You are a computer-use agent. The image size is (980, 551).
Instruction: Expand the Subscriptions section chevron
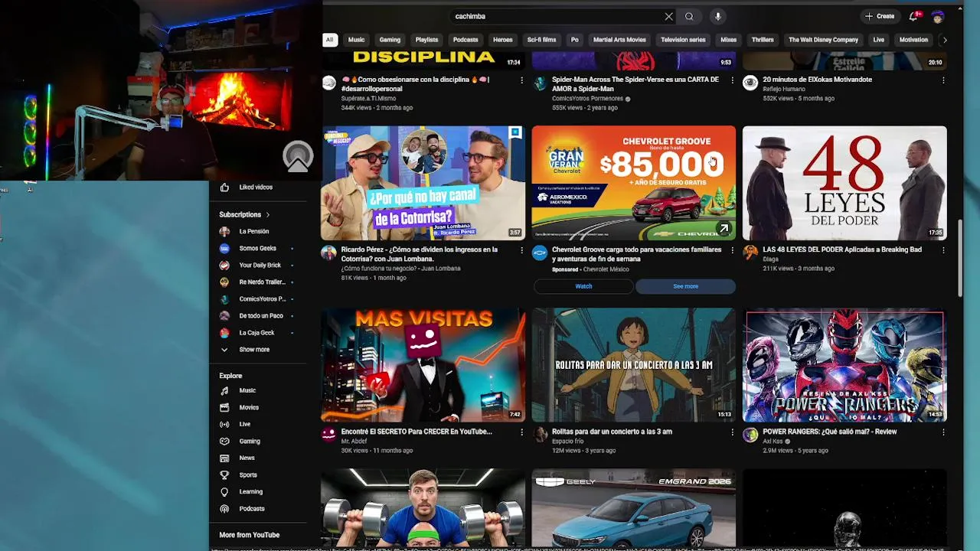[x=268, y=215]
